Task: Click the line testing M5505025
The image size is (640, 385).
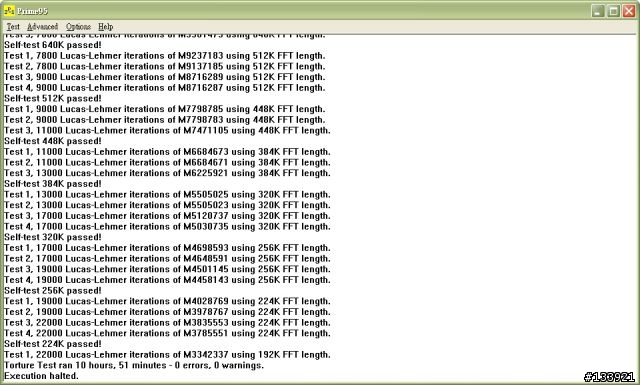Action: tap(167, 194)
